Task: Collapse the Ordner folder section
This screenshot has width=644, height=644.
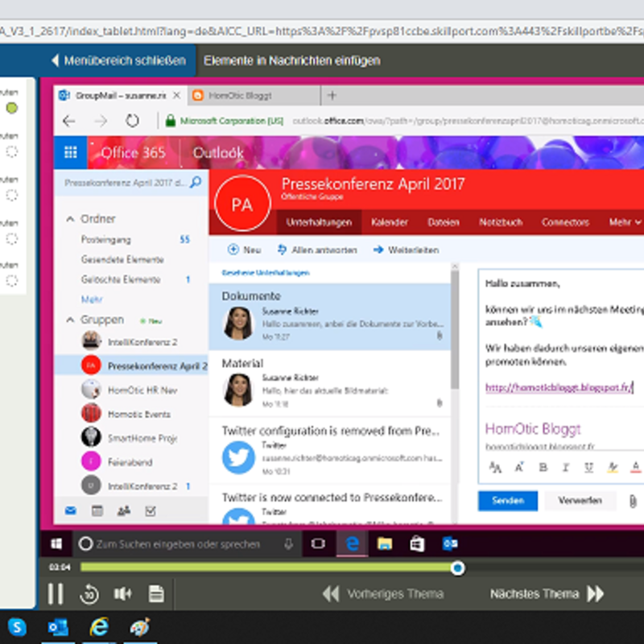Action: pyautogui.click(x=70, y=218)
